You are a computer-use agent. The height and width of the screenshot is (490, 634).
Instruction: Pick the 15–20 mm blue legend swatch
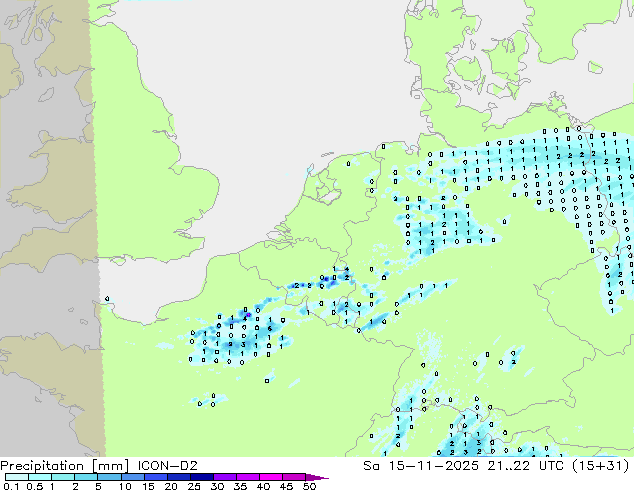(155, 477)
